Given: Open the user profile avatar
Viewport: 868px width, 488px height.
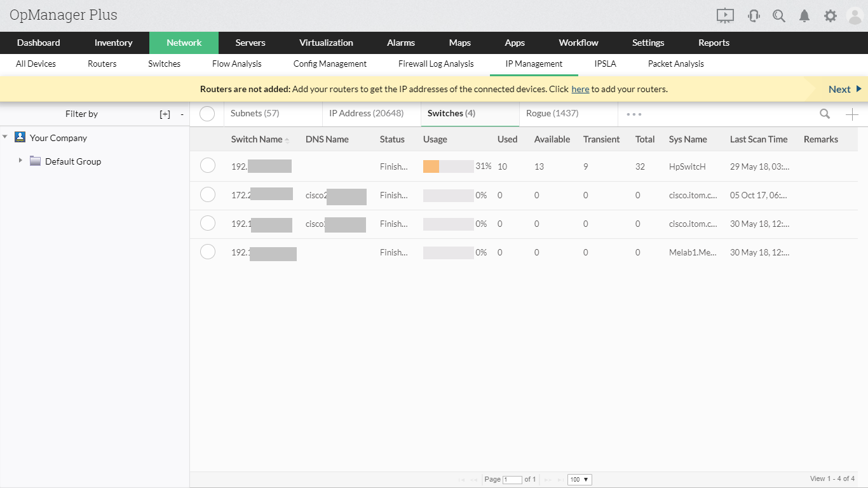Looking at the screenshot, I should pyautogui.click(x=855, y=16).
